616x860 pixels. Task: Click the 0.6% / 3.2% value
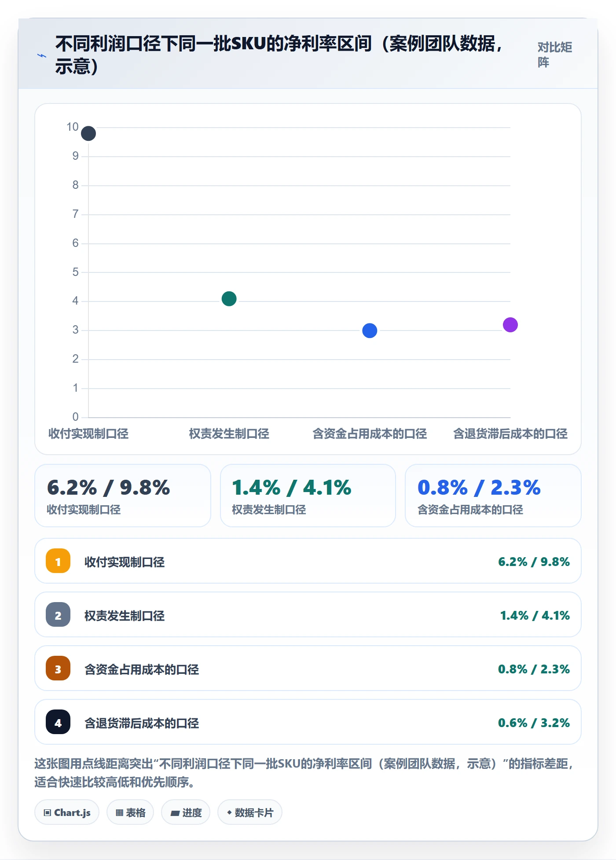click(534, 723)
